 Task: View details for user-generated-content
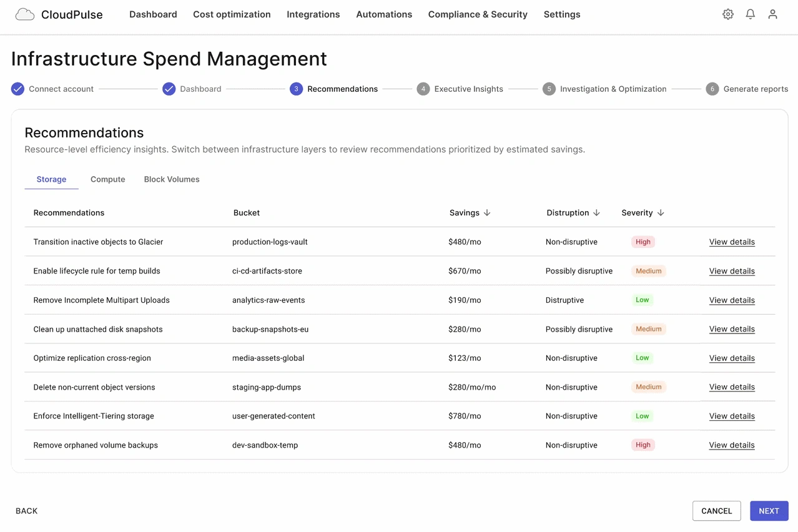[732, 416]
